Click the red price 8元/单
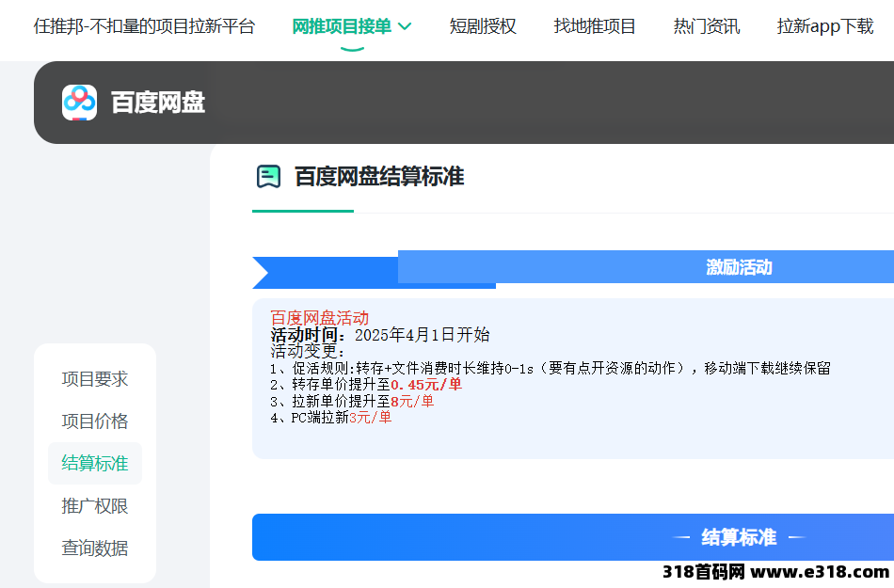The image size is (894, 588). [412, 401]
